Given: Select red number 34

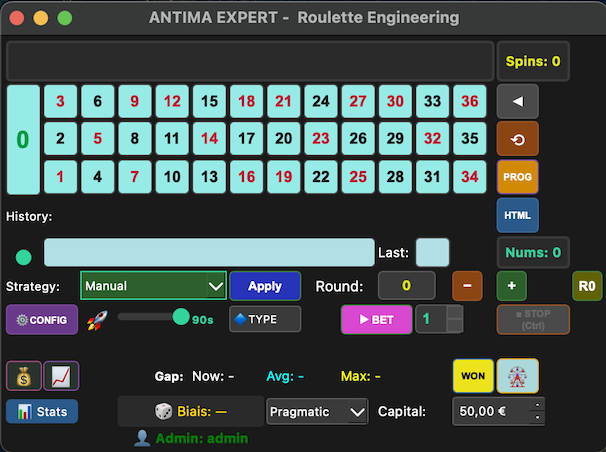Looking at the screenshot, I should pos(470,177).
